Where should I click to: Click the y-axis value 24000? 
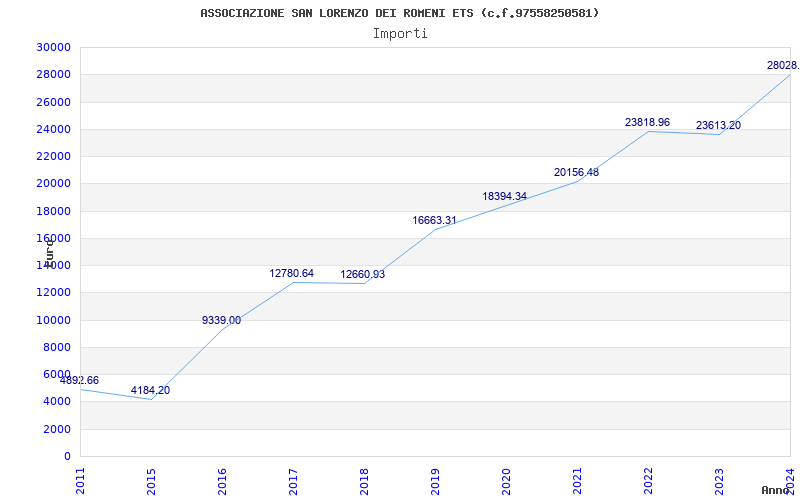[53, 129]
